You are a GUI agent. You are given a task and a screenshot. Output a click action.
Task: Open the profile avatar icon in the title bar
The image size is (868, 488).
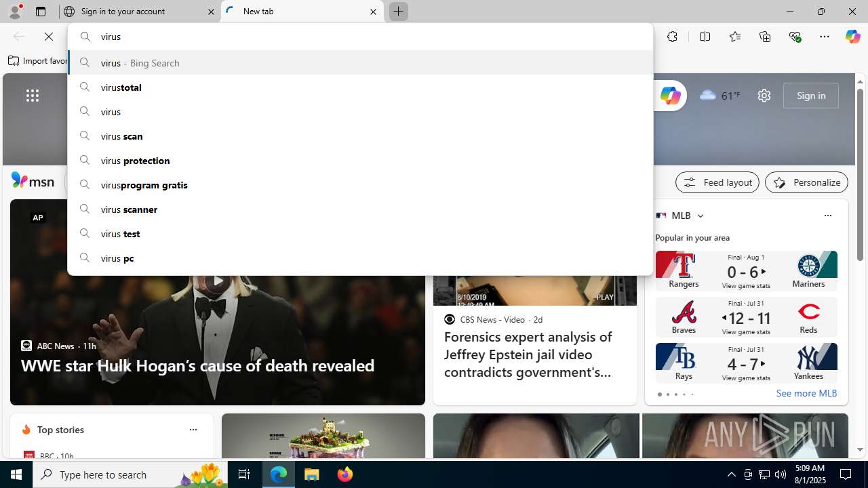tap(14, 12)
